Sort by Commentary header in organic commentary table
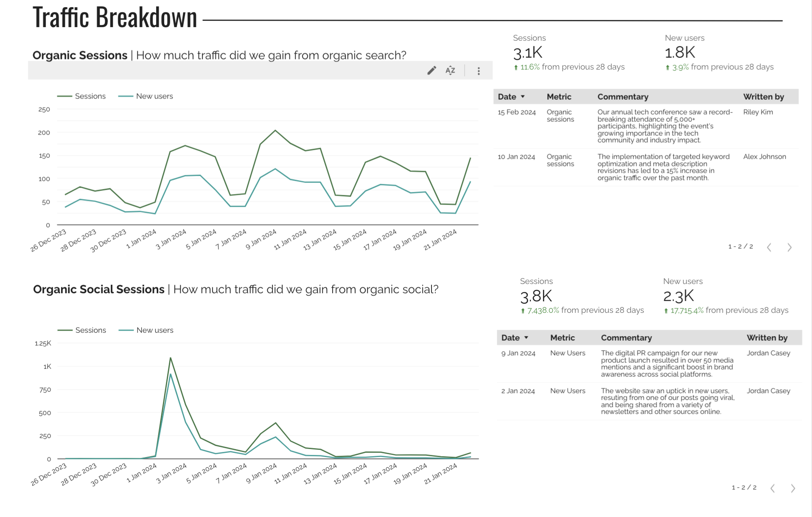Image resolution: width=812 pixels, height=517 pixels. click(x=623, y=97)
